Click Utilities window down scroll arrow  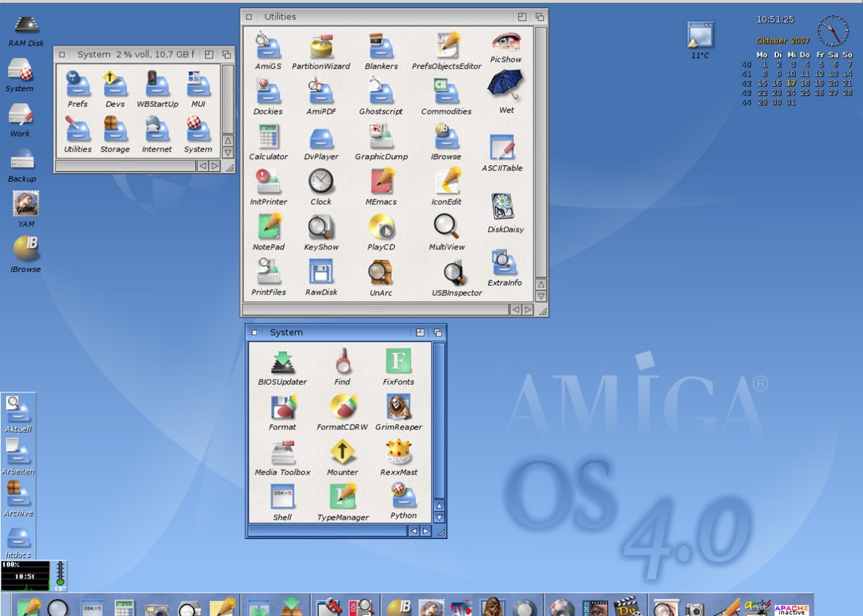(541, 297)
